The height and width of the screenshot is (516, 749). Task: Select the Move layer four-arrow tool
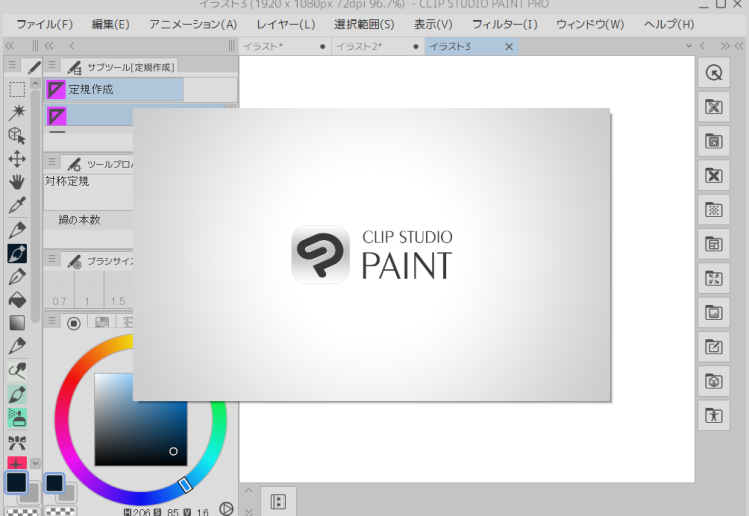[x=17, y=159]
